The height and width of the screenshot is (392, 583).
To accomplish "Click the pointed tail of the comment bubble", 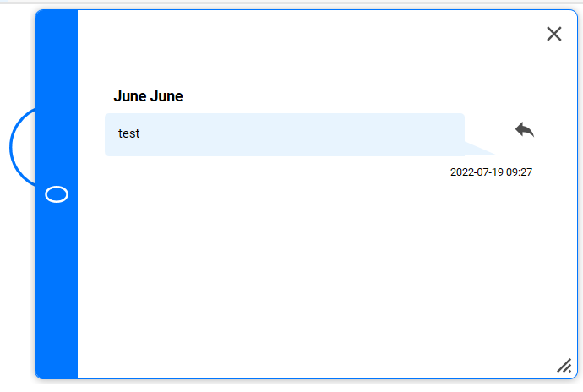I will [480, 149].
